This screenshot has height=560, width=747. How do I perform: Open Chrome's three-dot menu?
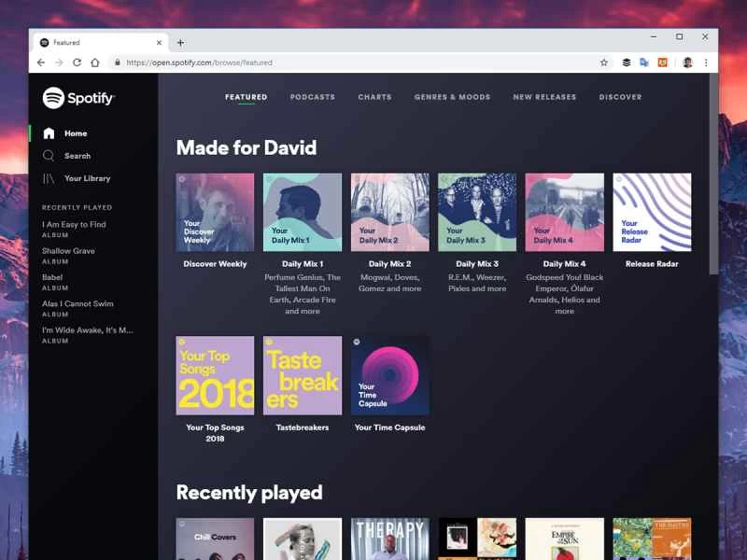[707, 63]
